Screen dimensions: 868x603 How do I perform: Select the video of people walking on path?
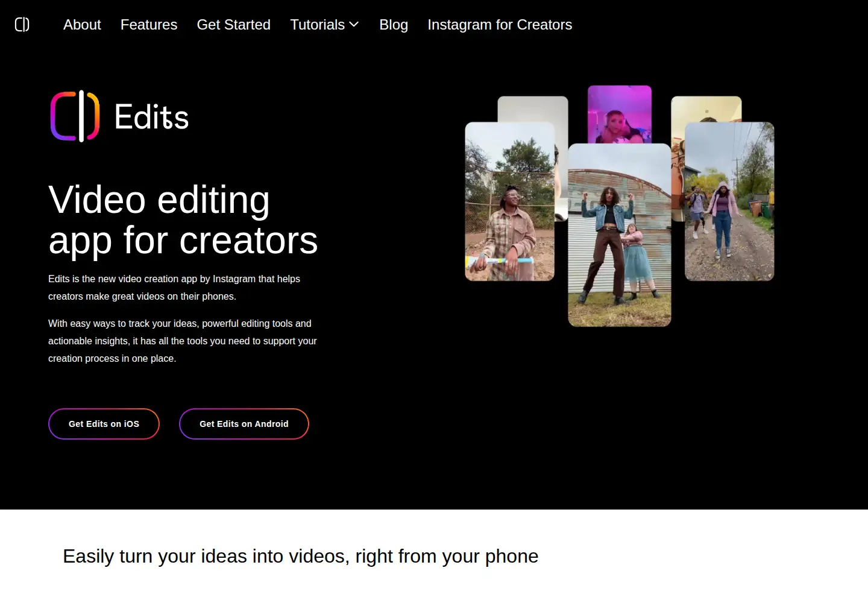tap(729, 201)
